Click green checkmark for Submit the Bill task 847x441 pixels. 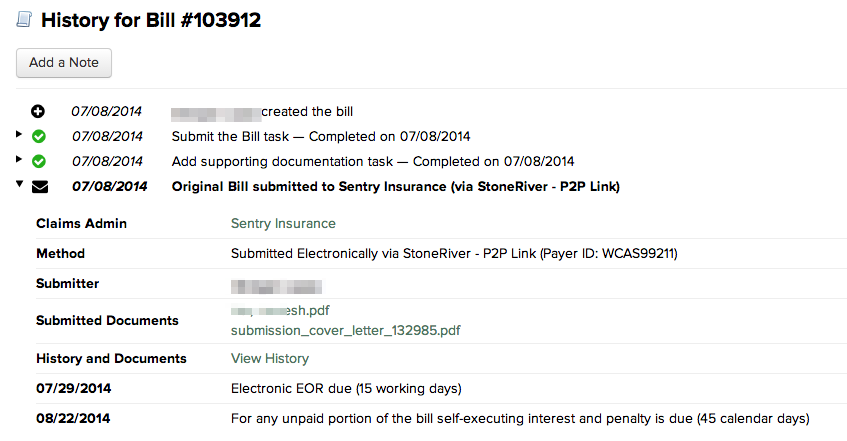(x=39, y=137)
